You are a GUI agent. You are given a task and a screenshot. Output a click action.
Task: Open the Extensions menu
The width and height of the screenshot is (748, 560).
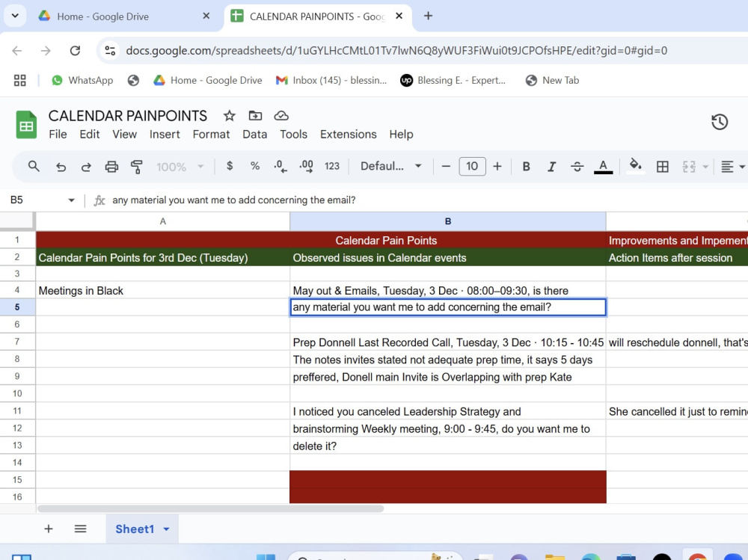[x=349, y=134]
